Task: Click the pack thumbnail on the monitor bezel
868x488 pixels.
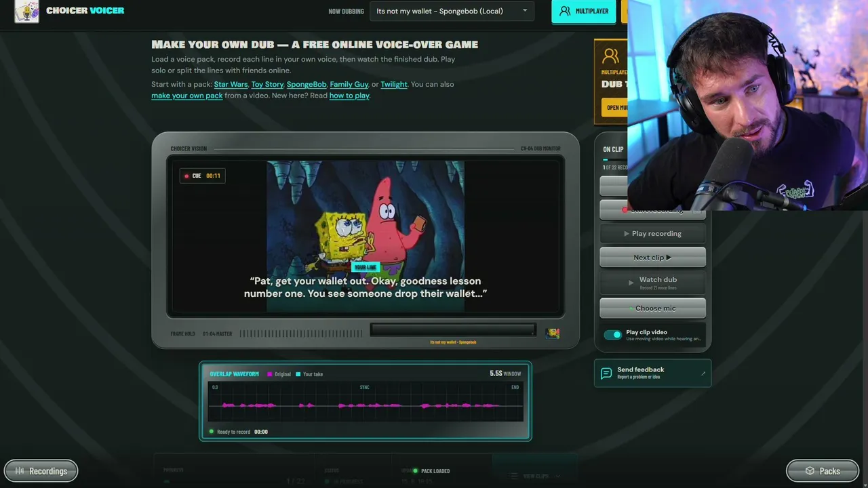Action: [x=553, y=333]
